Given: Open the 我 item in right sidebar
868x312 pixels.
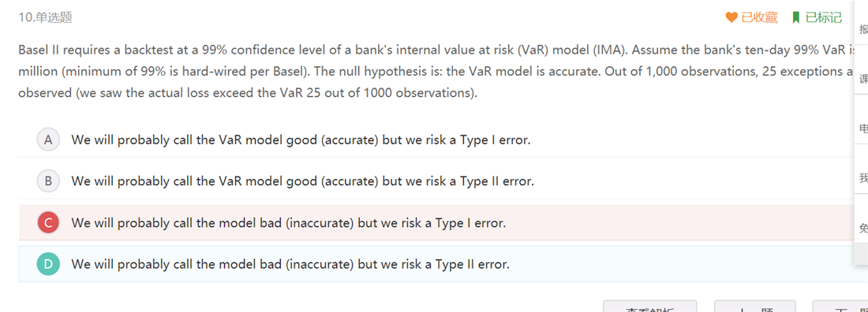Looking at the screenshot, I should tap(861, 178).
